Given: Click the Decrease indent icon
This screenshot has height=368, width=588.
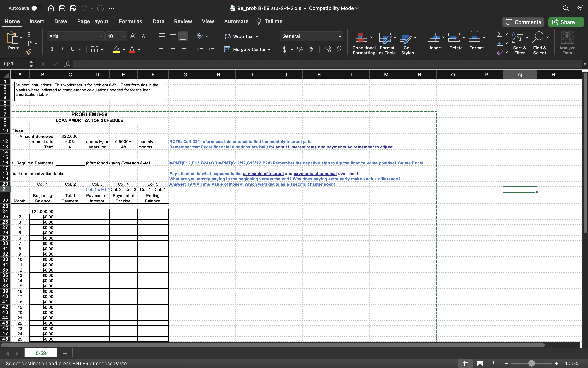Looking at the screenshot, I should [x=200, y=49].
